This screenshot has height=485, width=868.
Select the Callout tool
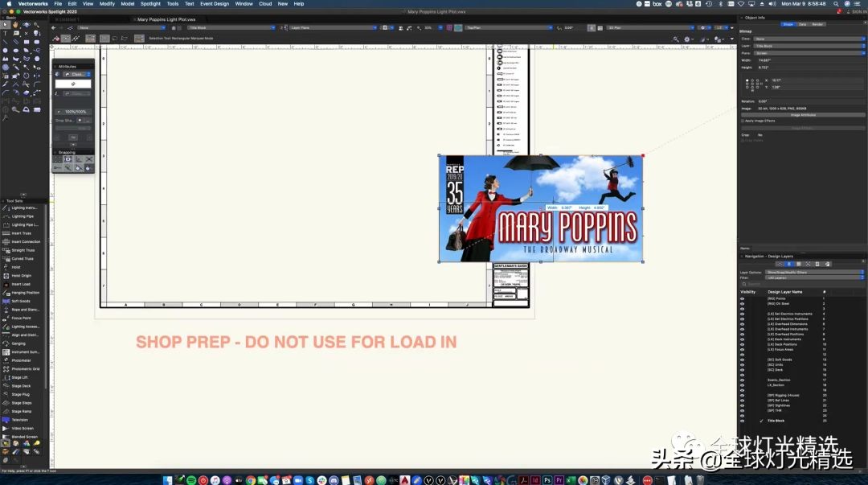(15, 33)
